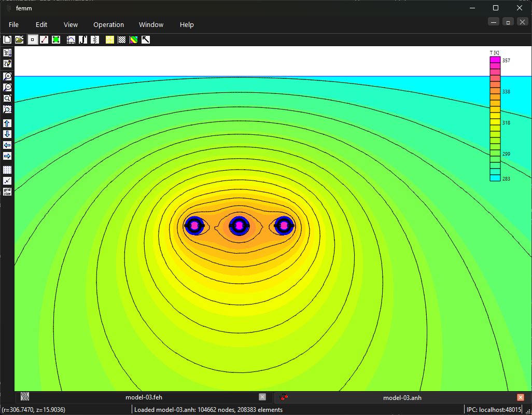Screen dimensions: 532x415
Task: Click the list with down-arrow icon
Action: [7, 52]
